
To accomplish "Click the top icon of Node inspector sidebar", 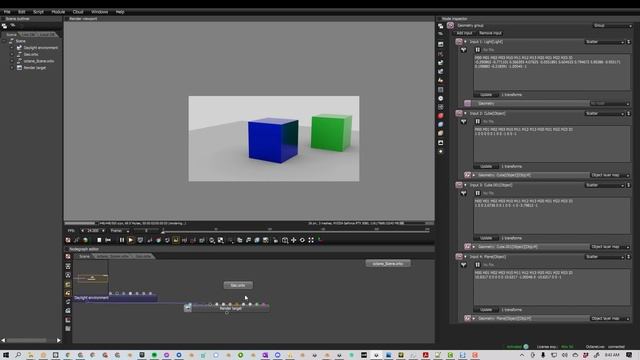I will [x=441, y=26].
